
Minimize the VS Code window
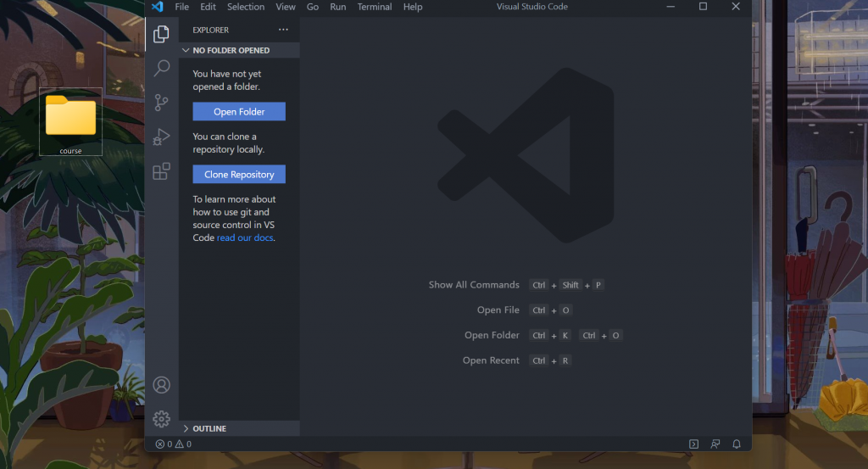pyautogui.click(x=670, y=7)
